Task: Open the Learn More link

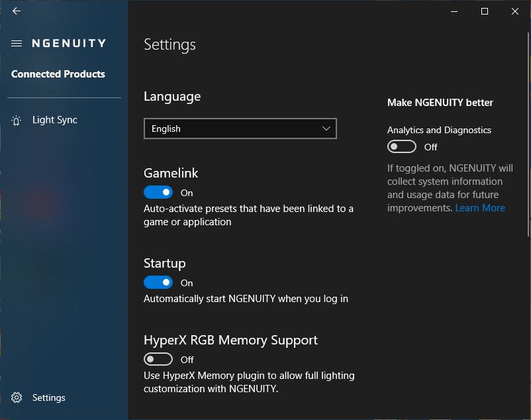Action: coord(480,207)
